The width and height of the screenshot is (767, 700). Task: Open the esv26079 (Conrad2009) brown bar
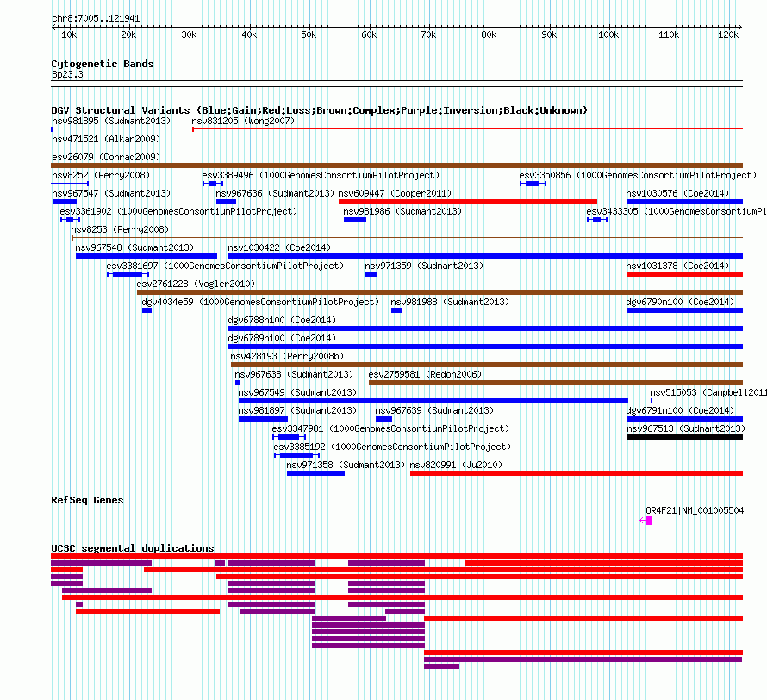[396, 166]
